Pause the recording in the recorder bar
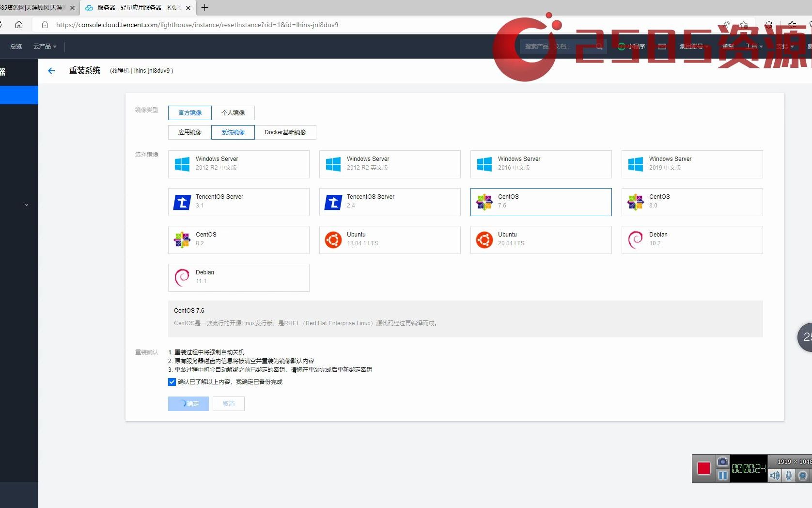Screen dimensions: 812x508 pyautogui.click(x=723, y=476)
